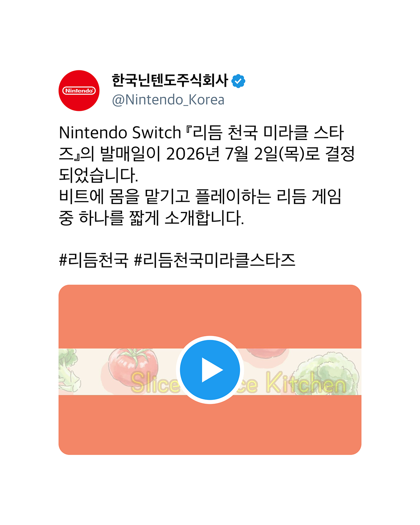This screenshot has width=420, height=525.
Task: Click the 되었습니다. line of the post
Action: (98, 175)
